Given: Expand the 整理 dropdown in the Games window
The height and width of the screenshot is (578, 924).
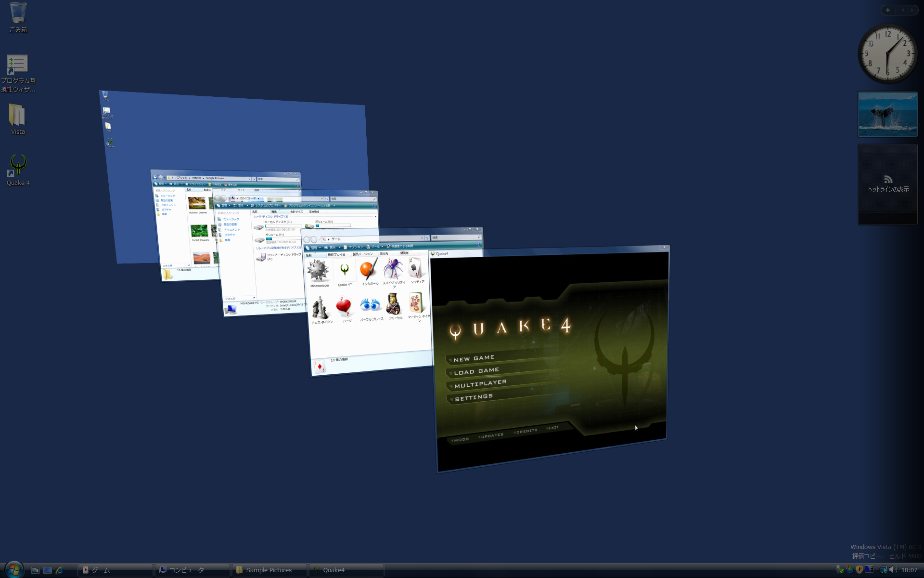Looking at the screenshot, I should click(320, 248).
